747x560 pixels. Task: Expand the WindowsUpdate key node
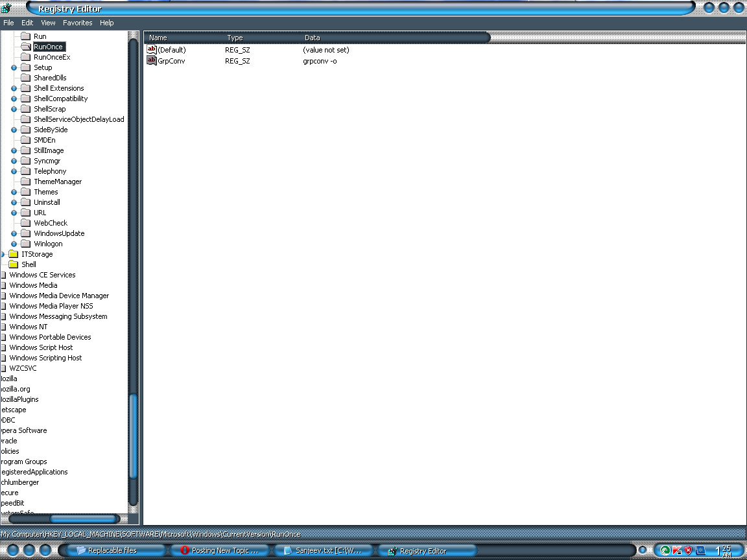coord(14,233)
